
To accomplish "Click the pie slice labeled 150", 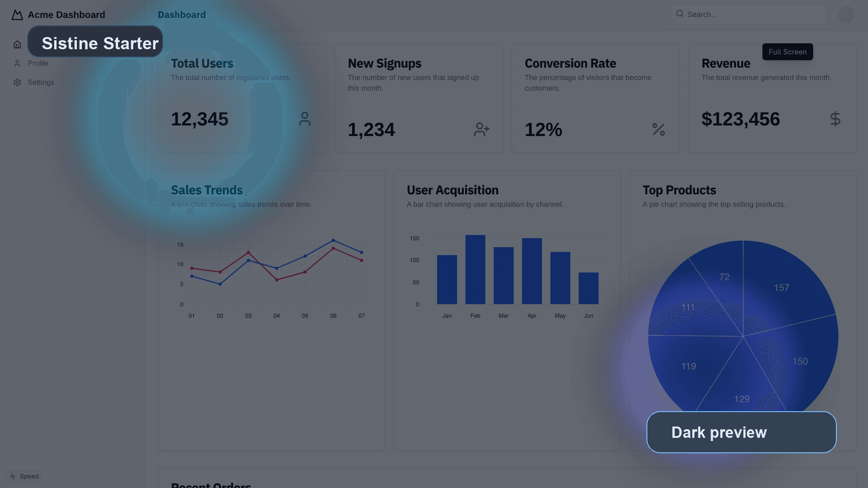I will click(x=800, y=361).
